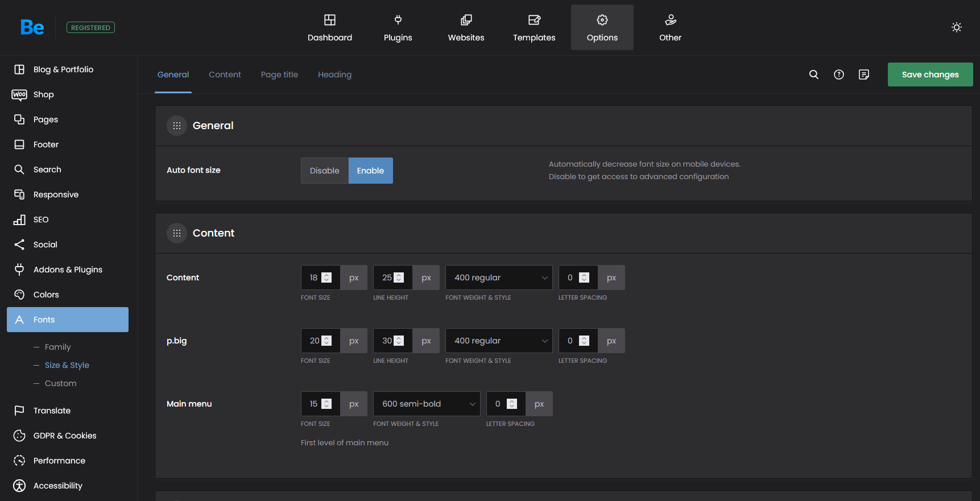Click the REGISTERED badge
Image resolution: width=980 pixels, height=501 pixels.
point(90,27)
